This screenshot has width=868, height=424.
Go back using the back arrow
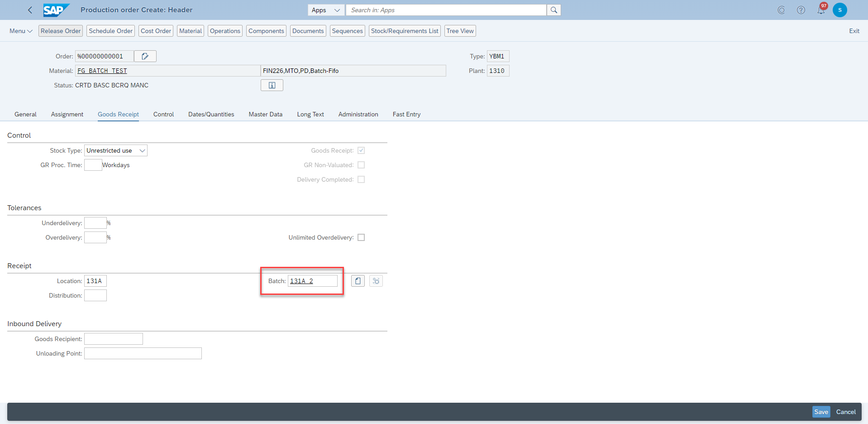pyautogui.click(x=30, y=10)
